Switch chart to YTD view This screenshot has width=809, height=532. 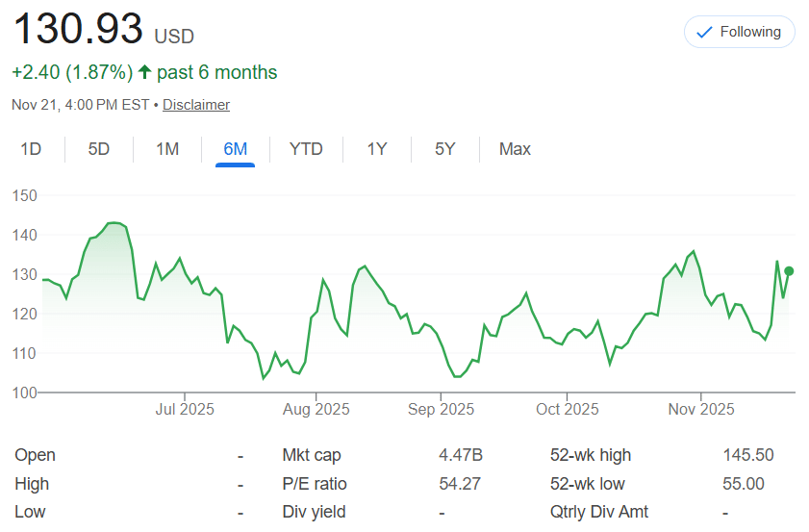(306, 149)
